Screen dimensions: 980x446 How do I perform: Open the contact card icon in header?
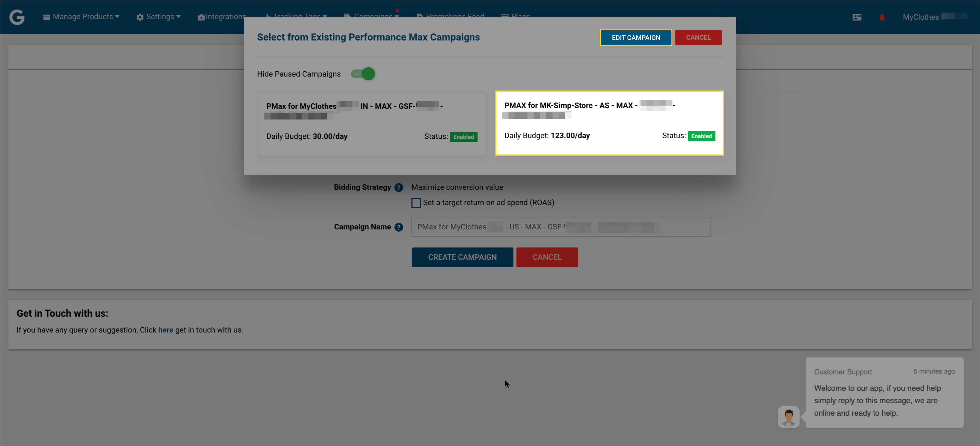[857, 17]
